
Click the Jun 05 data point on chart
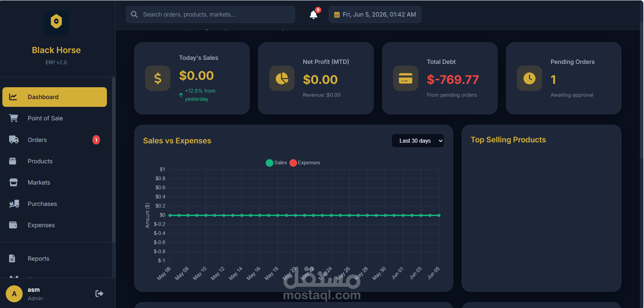[439, 215]
